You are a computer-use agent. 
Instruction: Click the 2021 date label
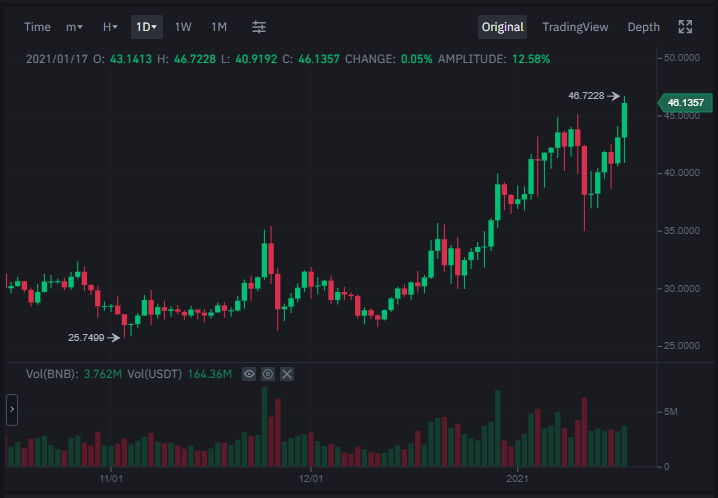[x=517, y=479]
